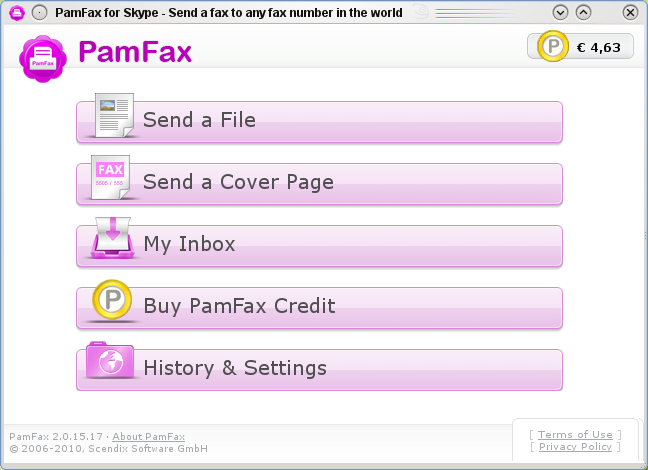
Task: Click the gold P coin on Buy Credit
Action: coord(112,300)
